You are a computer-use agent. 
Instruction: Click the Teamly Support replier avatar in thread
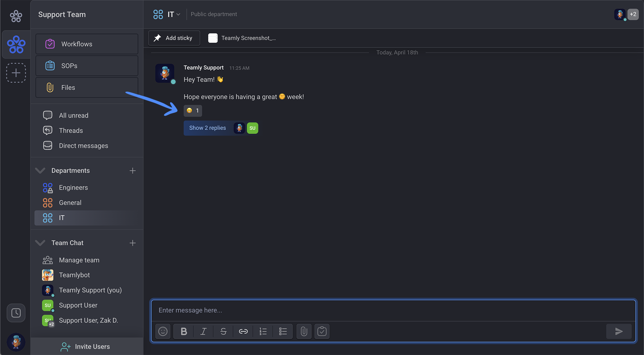pos(239,128)
